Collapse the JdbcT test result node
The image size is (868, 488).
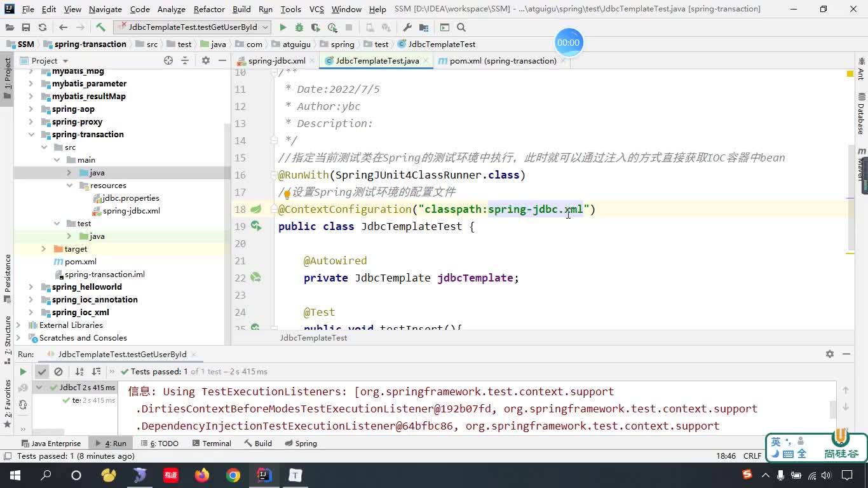(x=39, y=388)
